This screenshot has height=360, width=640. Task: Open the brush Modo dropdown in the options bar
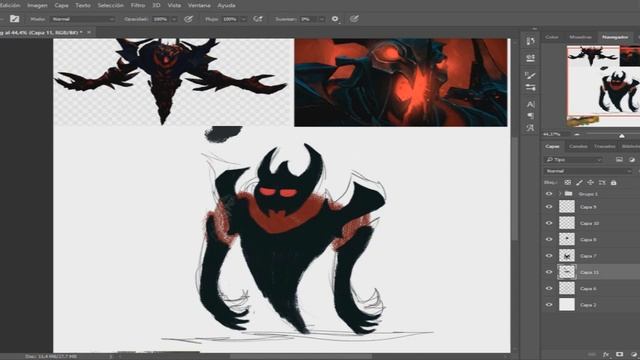(x=83, y=19)
